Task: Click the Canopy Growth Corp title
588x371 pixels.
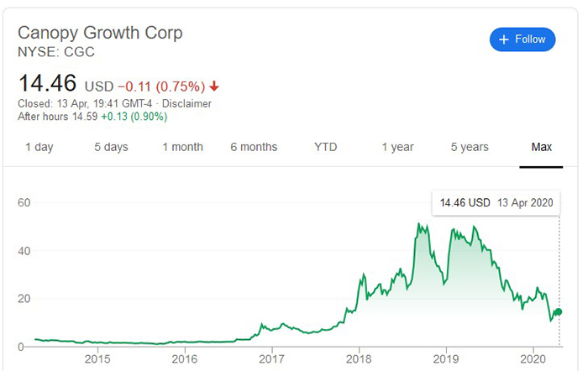Action: tap(100, 34)
